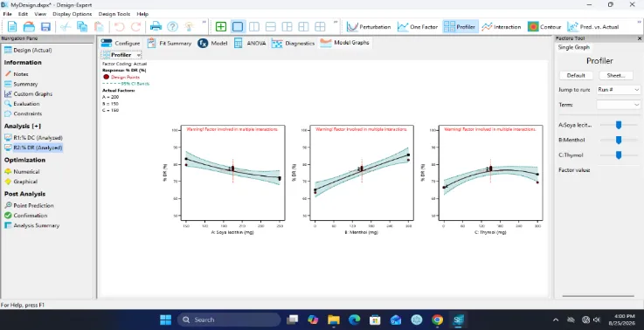Open Numerical optimization
This screenshot has height=330, width=644.
point(22,172)
